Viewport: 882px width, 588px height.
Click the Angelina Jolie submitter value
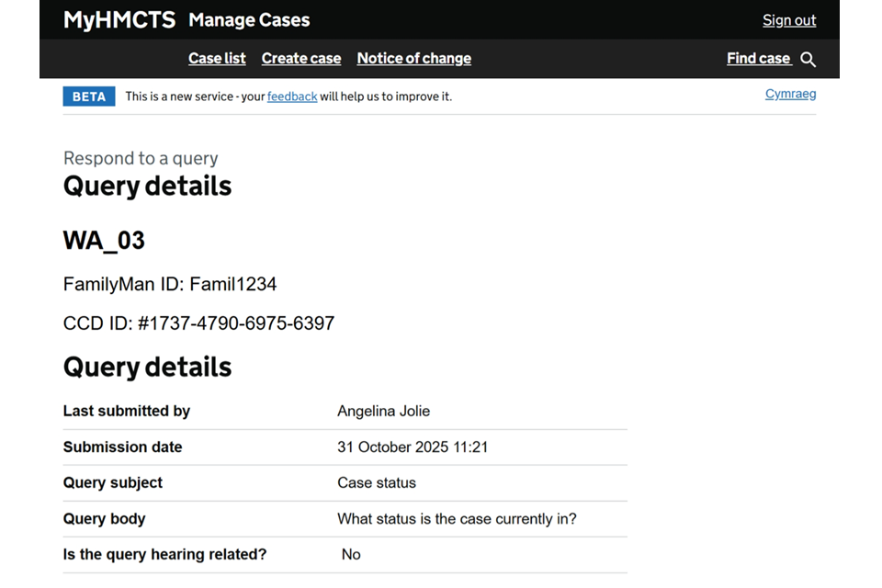383,411
